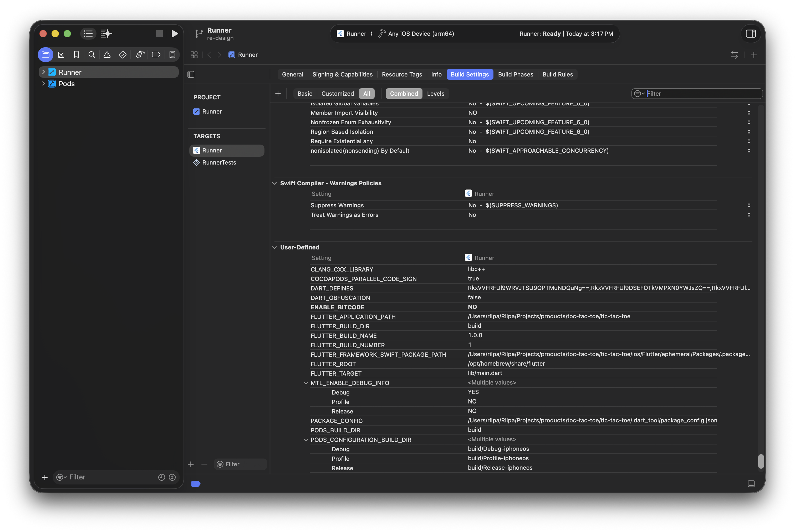Select Runner under PROJECT
This screenshot has width=795, height=532.
[208, 112]
